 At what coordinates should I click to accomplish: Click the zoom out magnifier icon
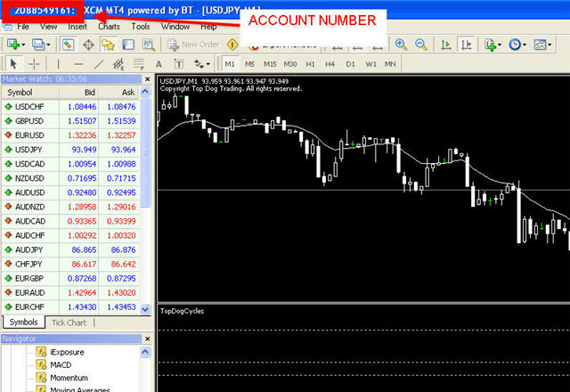(x=421, y=45)
